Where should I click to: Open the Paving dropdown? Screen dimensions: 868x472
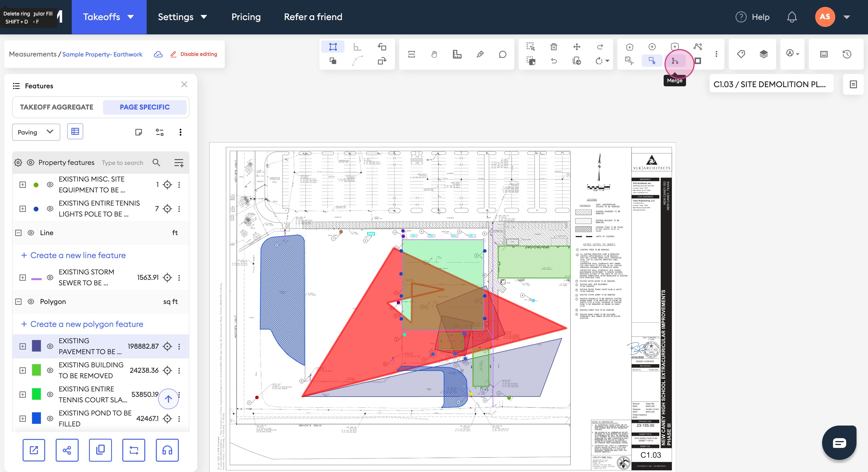point(36,132)
